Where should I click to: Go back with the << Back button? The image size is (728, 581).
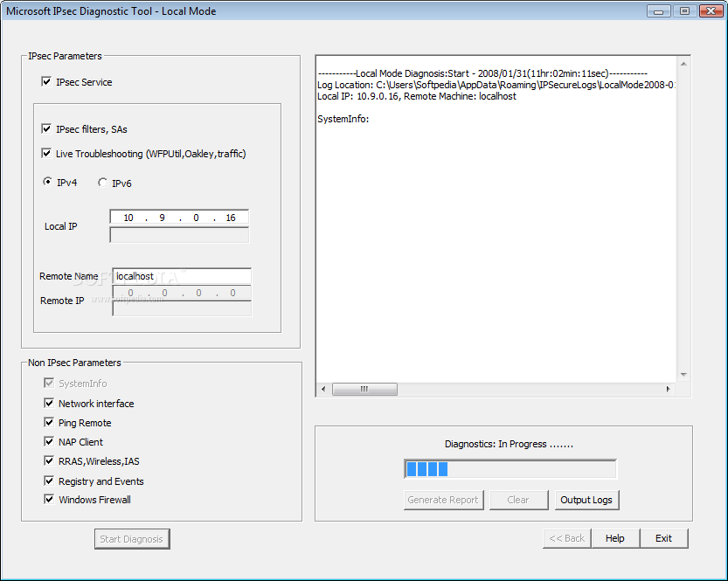[567, 538]
